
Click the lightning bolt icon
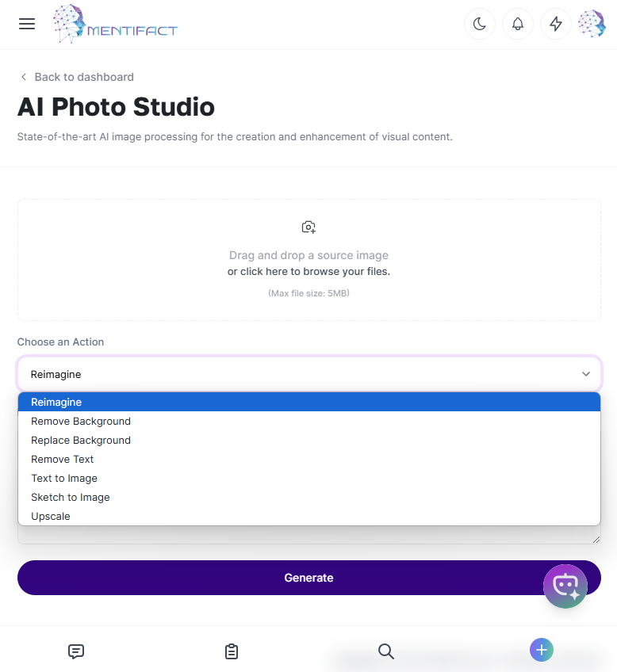pos(556,24)
